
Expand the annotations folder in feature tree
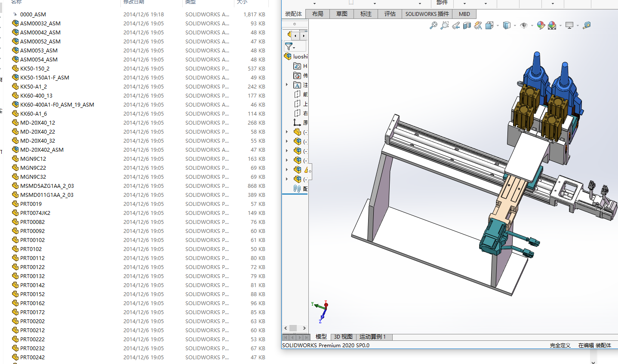click(x=287, y=85)
